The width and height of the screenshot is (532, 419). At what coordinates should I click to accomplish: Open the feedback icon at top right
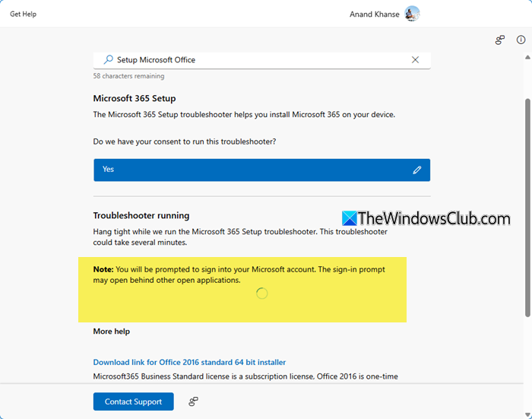[x=500, y=40]
